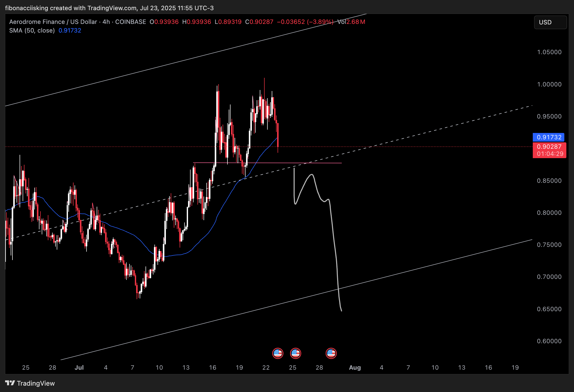Click the TradingView wordmark text at bottom
574x392 pixels.
(36, 383)
